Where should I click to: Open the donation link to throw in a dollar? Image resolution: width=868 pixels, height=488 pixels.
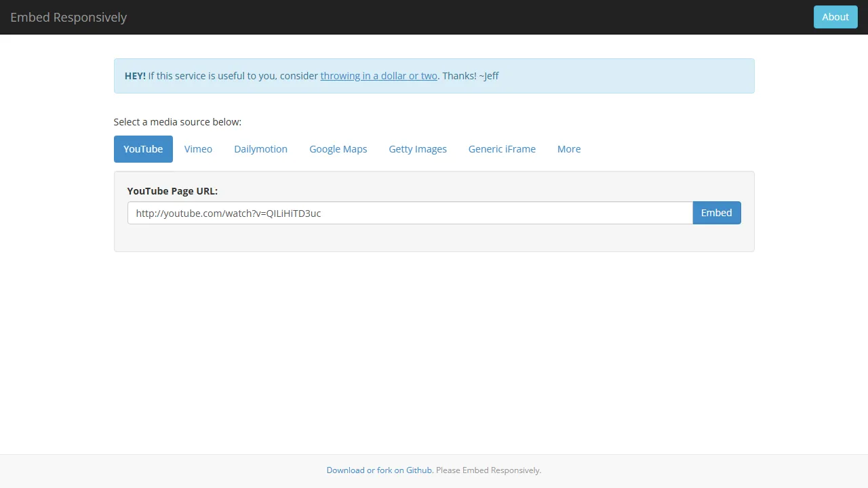(378, 75)
